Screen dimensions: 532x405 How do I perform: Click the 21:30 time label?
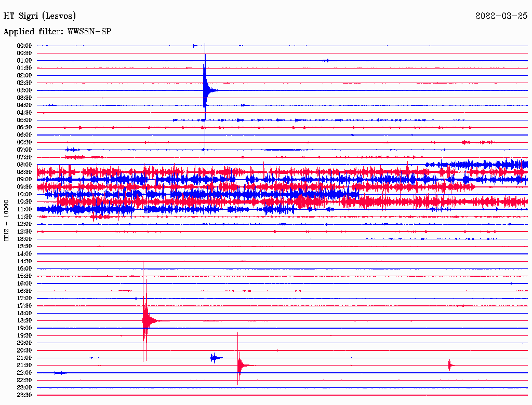click(x=24, y=366)
